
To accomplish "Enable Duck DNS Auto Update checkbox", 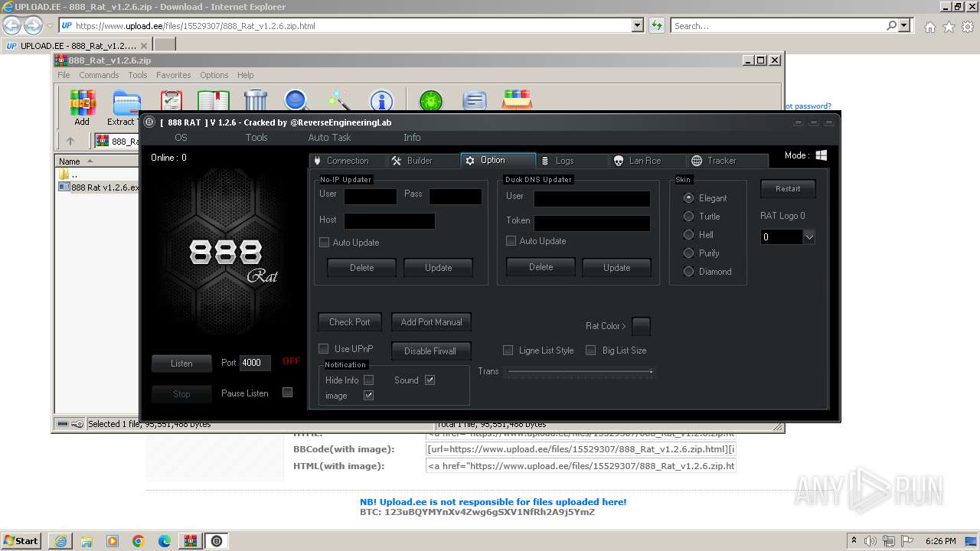I will point(511,241).
